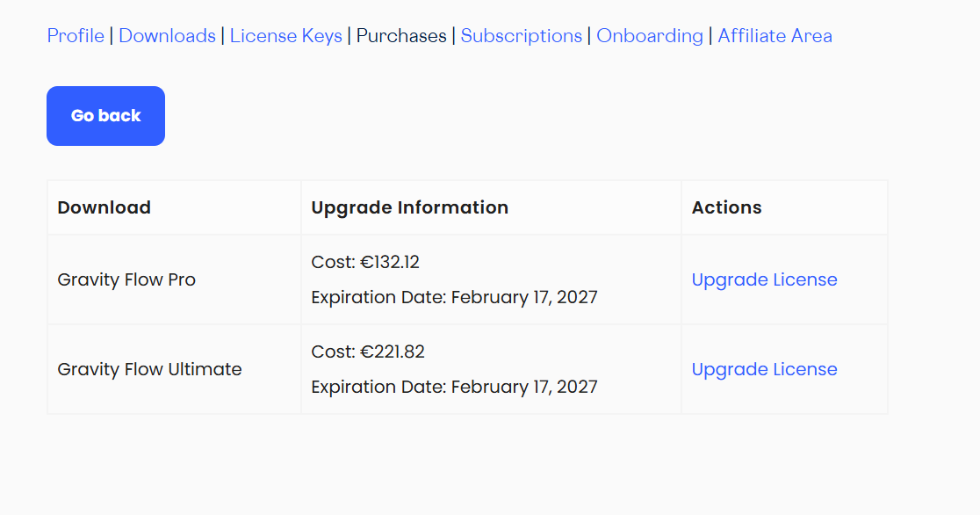Click the Expiration Date label in the Pro row
This screenshot has height=515, width=980.
point(378,297)
